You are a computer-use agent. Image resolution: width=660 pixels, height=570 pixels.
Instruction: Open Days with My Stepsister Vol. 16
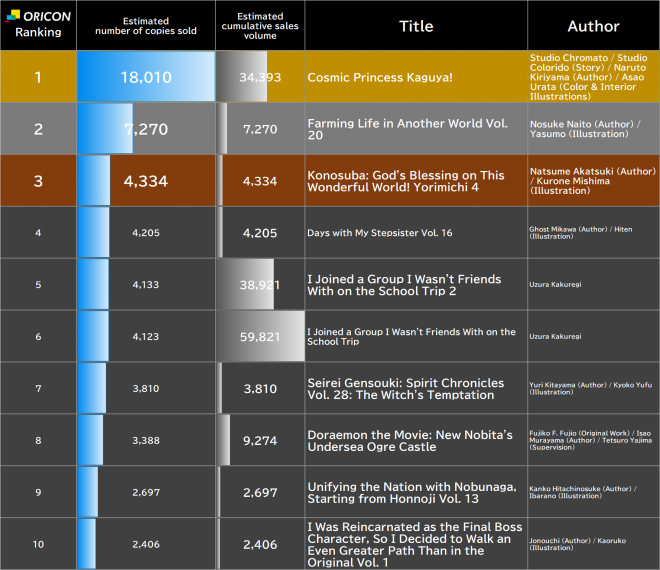[x=380, y=233]
